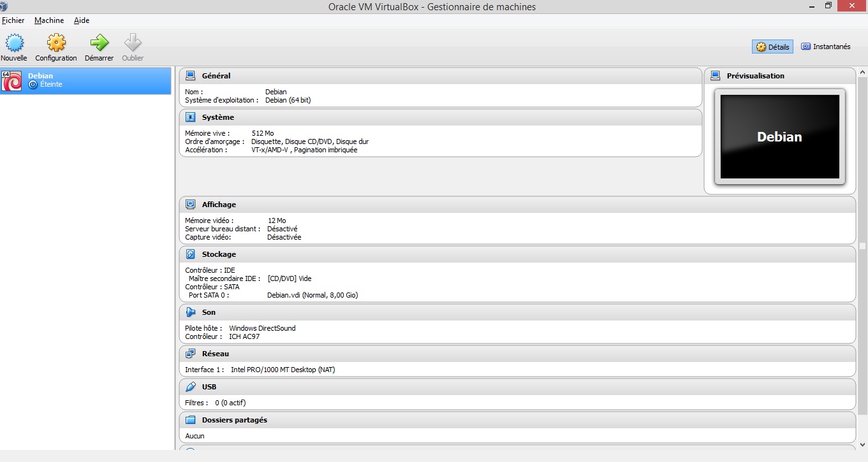Screen dimensions: 868x462
Task: Open Réseau settings header link
Action: (216, 354)
